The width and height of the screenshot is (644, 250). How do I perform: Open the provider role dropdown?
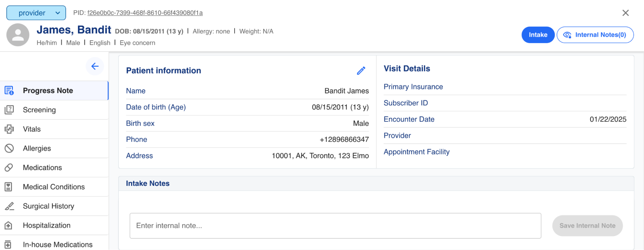pos(36,13)
